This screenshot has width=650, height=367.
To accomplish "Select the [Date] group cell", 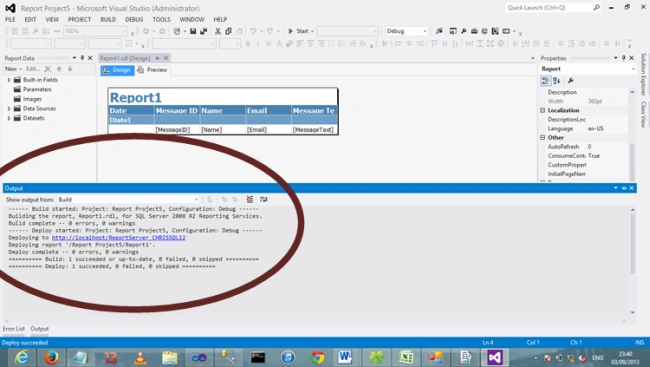I will [x=131, y=120].
